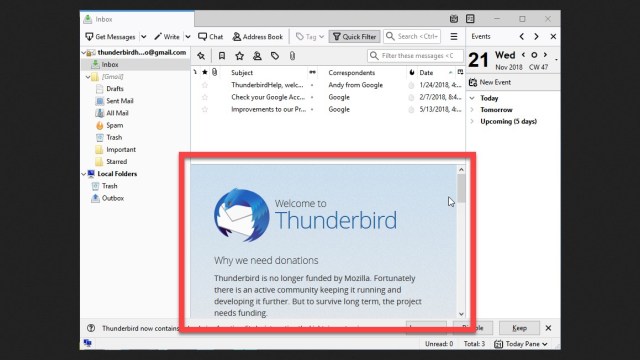Collapse the thunderbirdh...o@gmail.com account
Viewport: 640px width, 360px height.
click(x=84, y=53)
